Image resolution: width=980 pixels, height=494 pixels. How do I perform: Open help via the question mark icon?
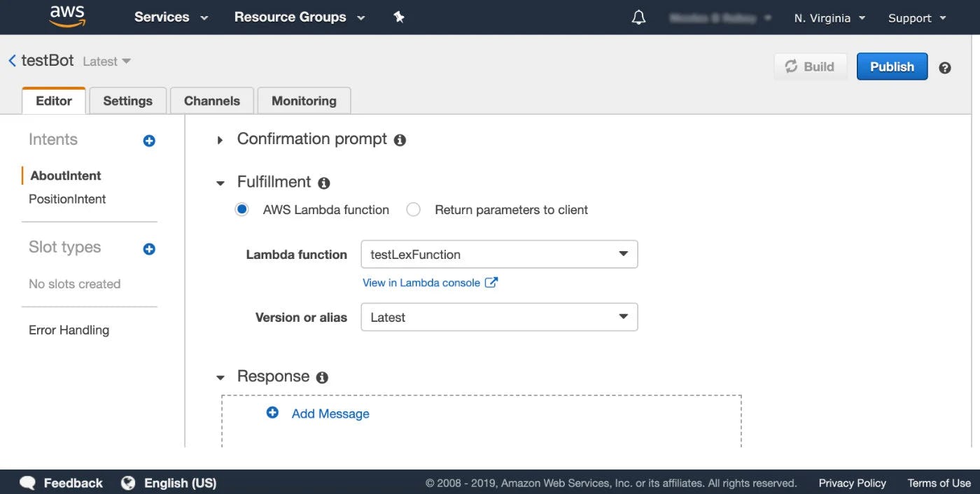point(944,67)
